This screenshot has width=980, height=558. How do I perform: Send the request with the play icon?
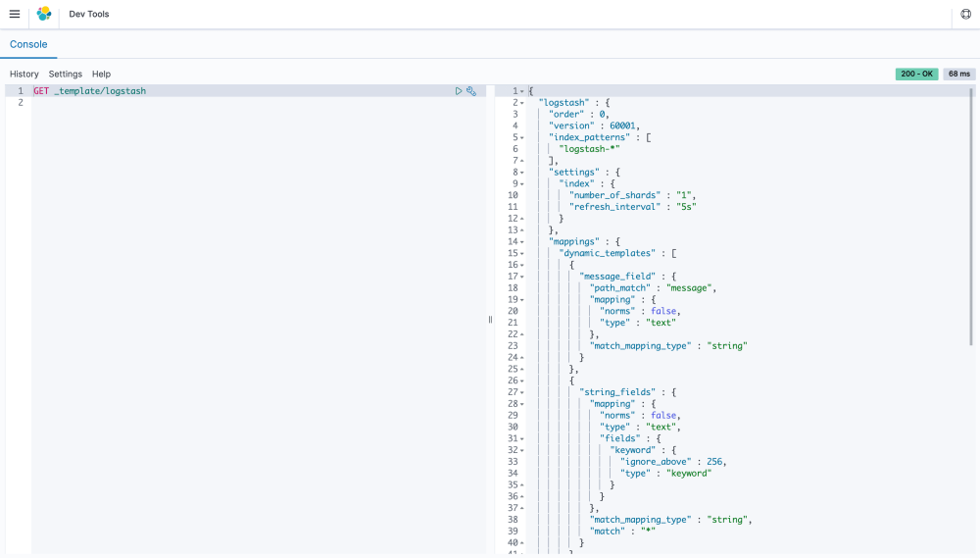point(459,91)
